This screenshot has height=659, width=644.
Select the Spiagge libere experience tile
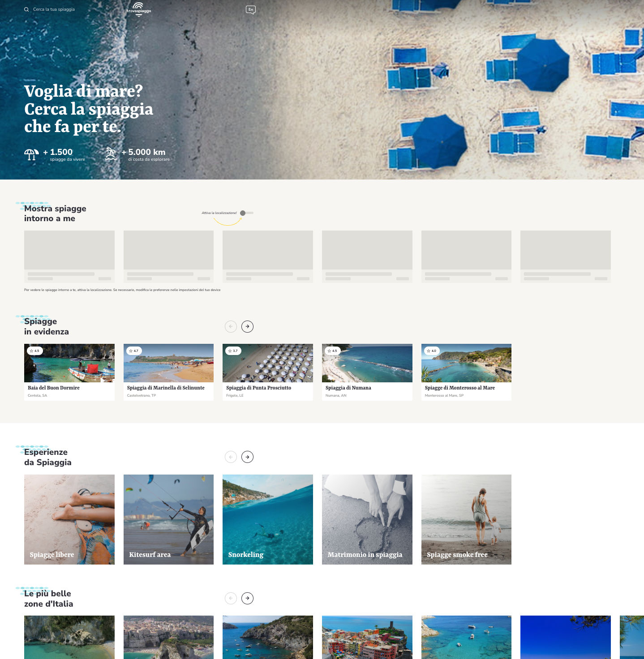point(69,519)
